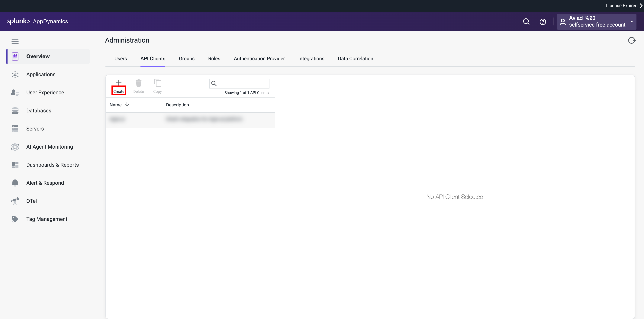Screen dimensions: 644x319
Task: Open the help question mark icon
Action: click(x=543, y=22)
